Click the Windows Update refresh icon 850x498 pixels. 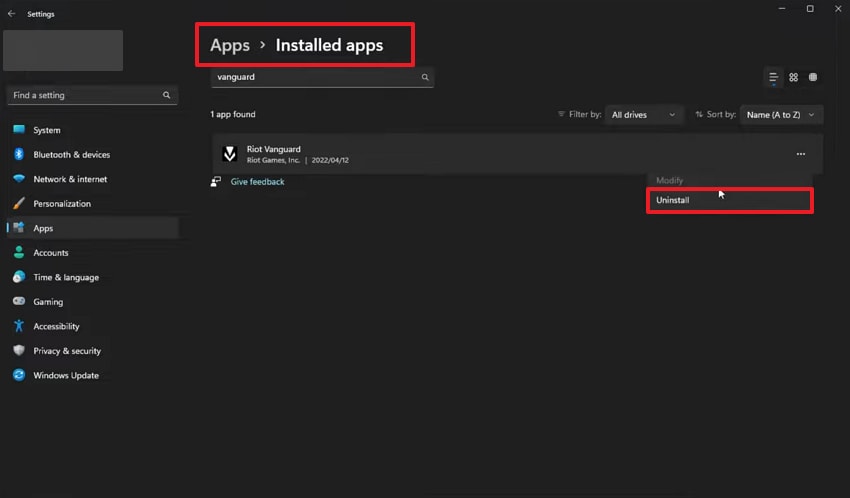point(19,374)
